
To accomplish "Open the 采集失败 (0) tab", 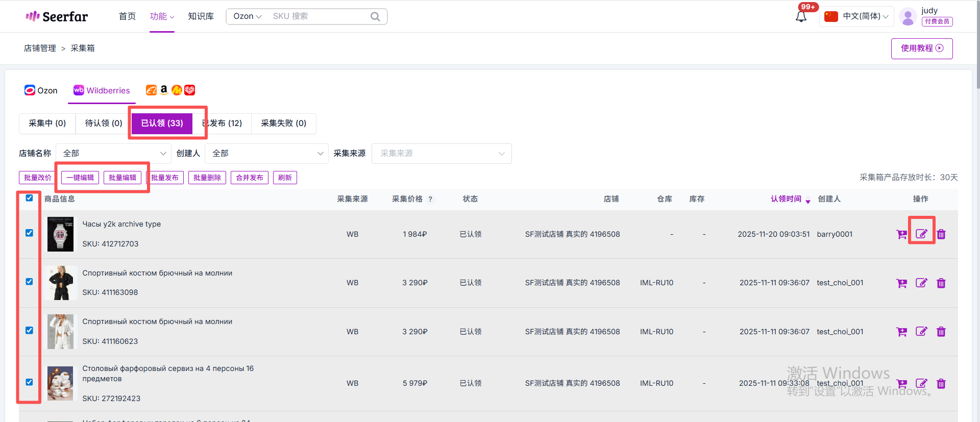I will coord(283,123).
